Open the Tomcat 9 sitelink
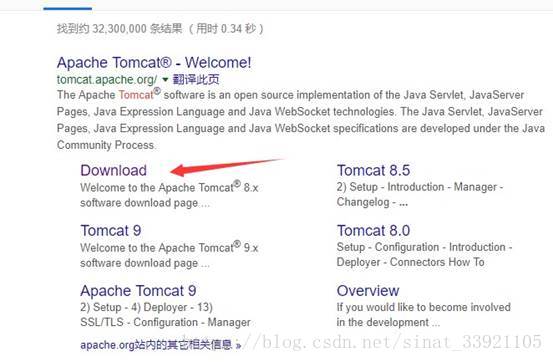 pos(111,231)
